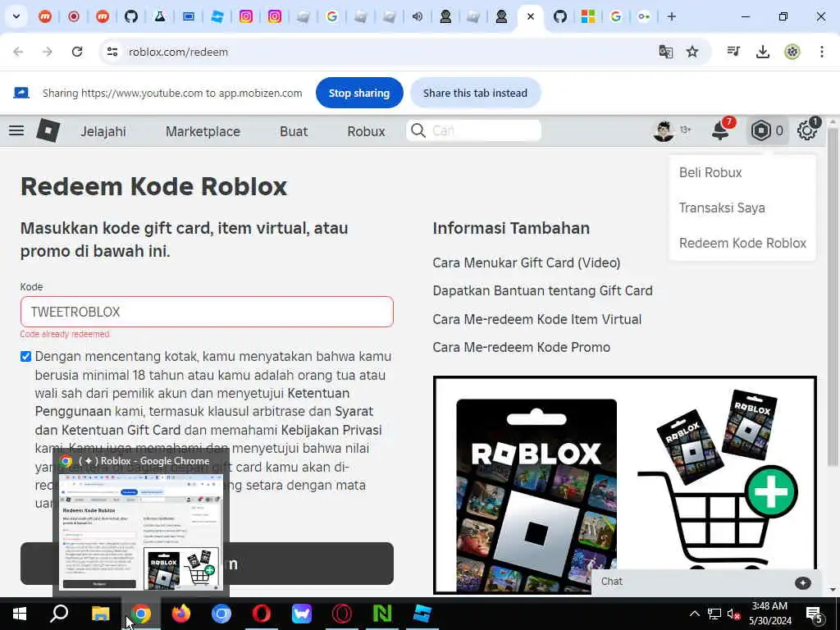Open media controls icon in toolbar
Screen dimensions: 840x630
pos(733,52)
